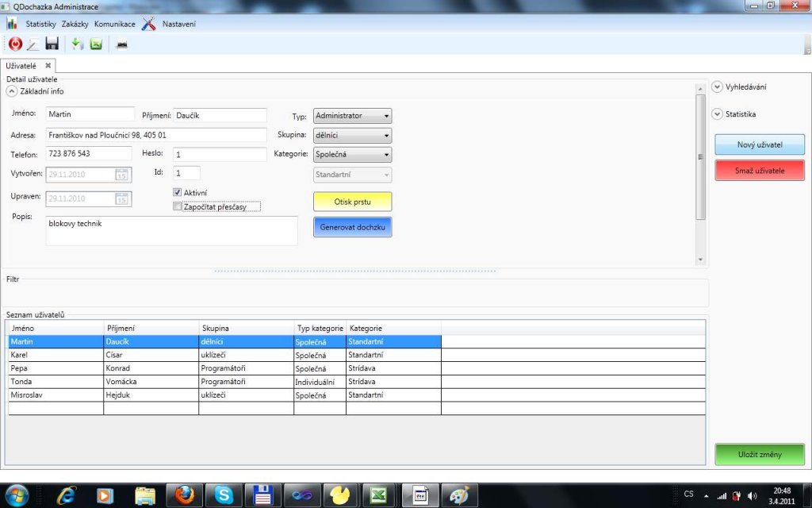The height and width of the screenshot is (508, 812).
Task: Click the screwdriver and wrench tools icon
Action: [148, 23]
